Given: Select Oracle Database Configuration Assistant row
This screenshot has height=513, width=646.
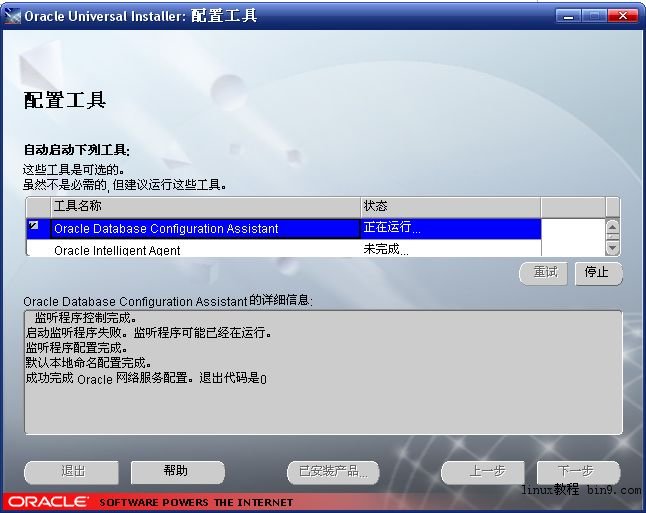Looking at the screenshot, I should [x=283, y=229].
